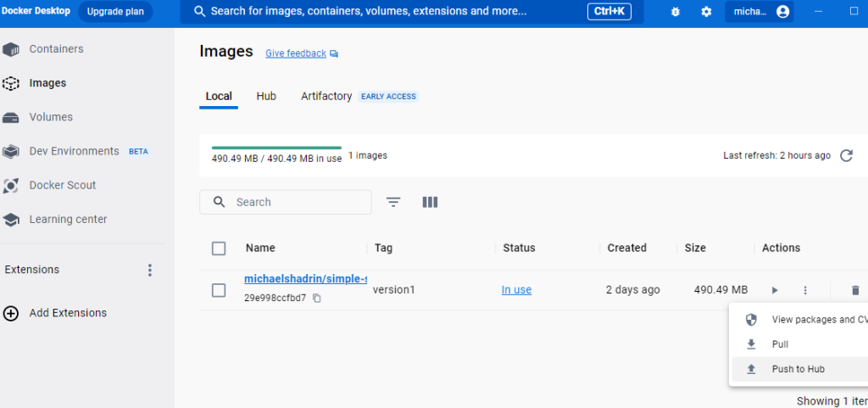Click the EARLY ACCESS badge
868x408 pixels.
click(388, 97)
